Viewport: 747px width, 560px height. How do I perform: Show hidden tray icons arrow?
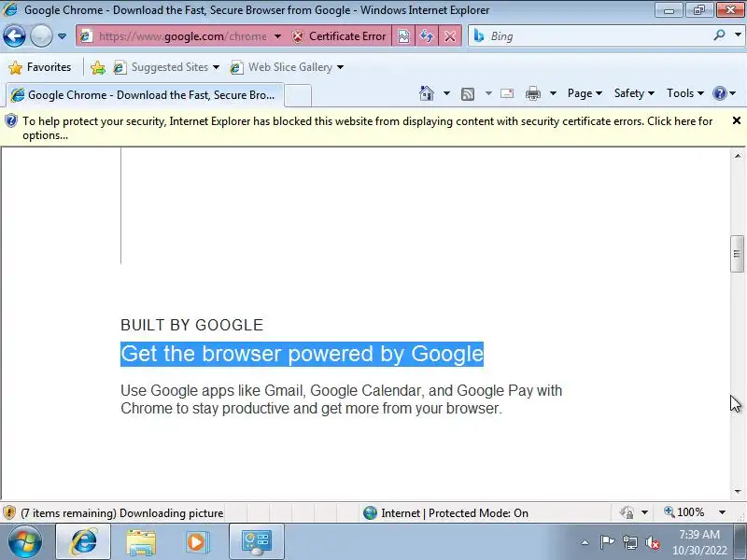pos(585,542)
